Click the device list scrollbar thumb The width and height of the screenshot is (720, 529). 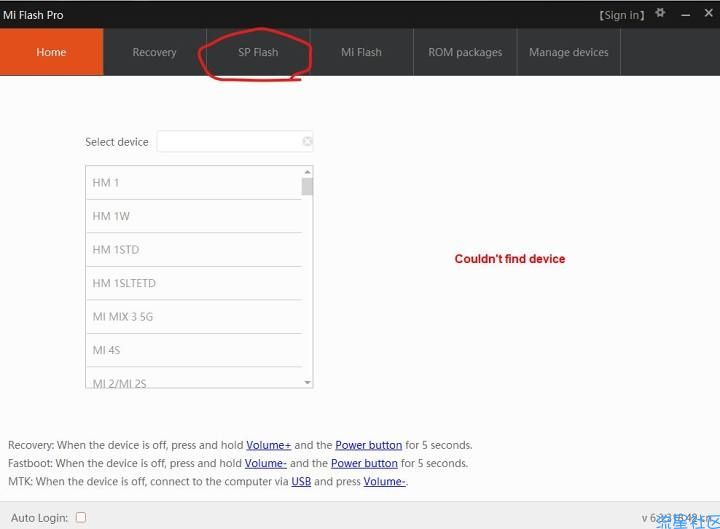coord(307,187)
